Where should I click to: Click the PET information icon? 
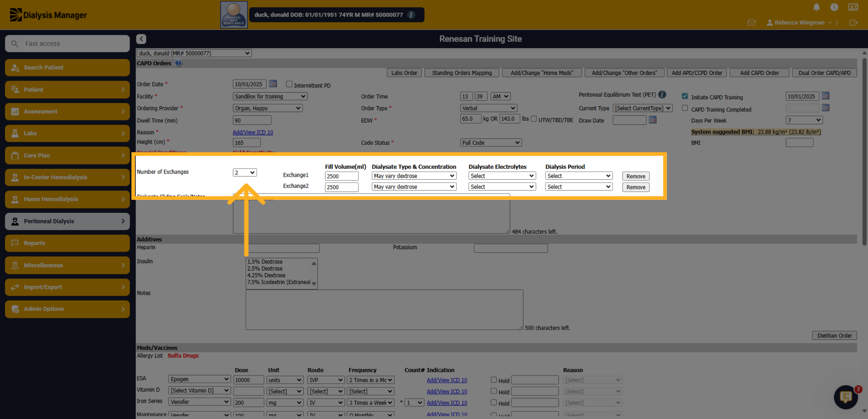pos(662,94)
